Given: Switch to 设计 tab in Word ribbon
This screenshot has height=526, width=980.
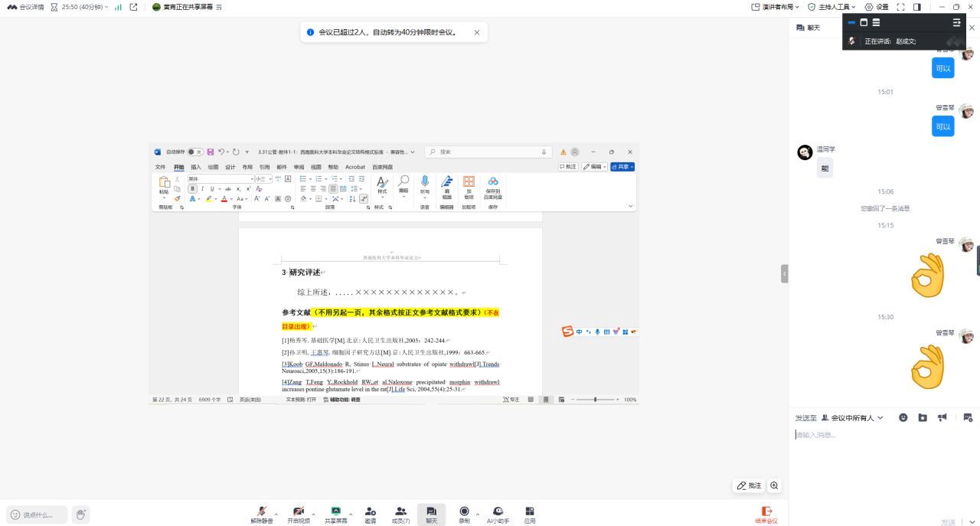Looking at the screenshot, I should (x=230, y=167).
